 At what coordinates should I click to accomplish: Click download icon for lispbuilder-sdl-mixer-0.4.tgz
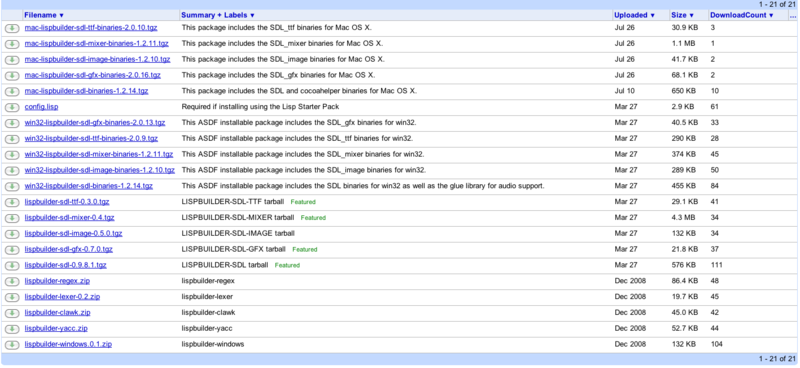pos(11,218)
